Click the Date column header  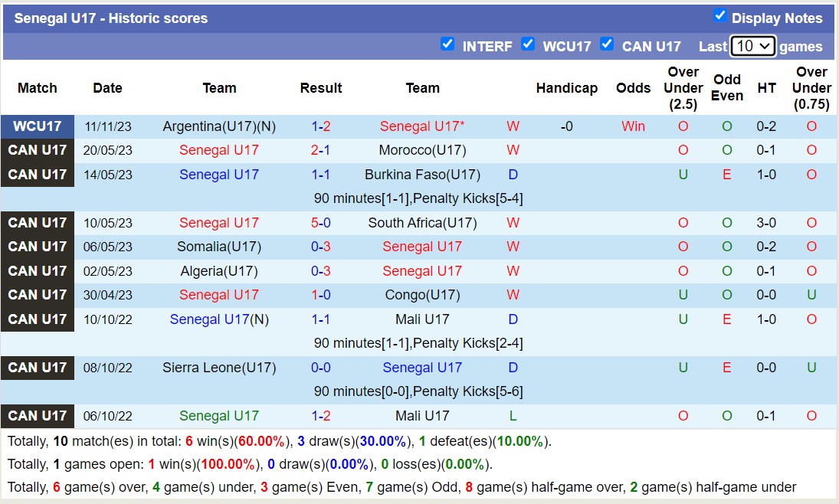107,88
